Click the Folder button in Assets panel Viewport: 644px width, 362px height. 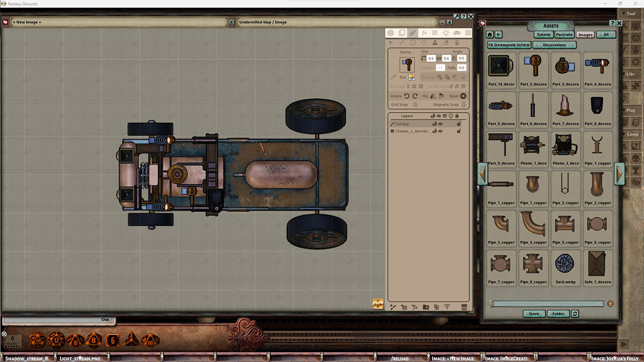pyautogui.click(x=558, y=313)
